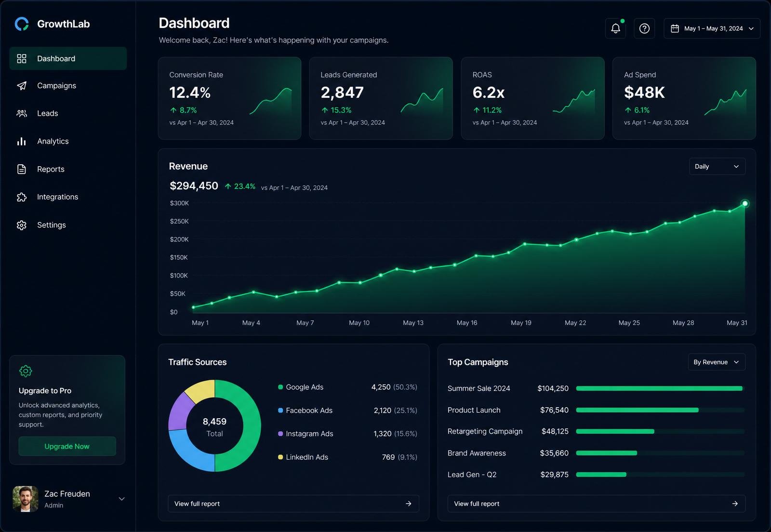Image resolution: width=771 pixels, height=532 pixels.
Task: Click the ROAS 6.2x value
Action: [x=489, y=93]
